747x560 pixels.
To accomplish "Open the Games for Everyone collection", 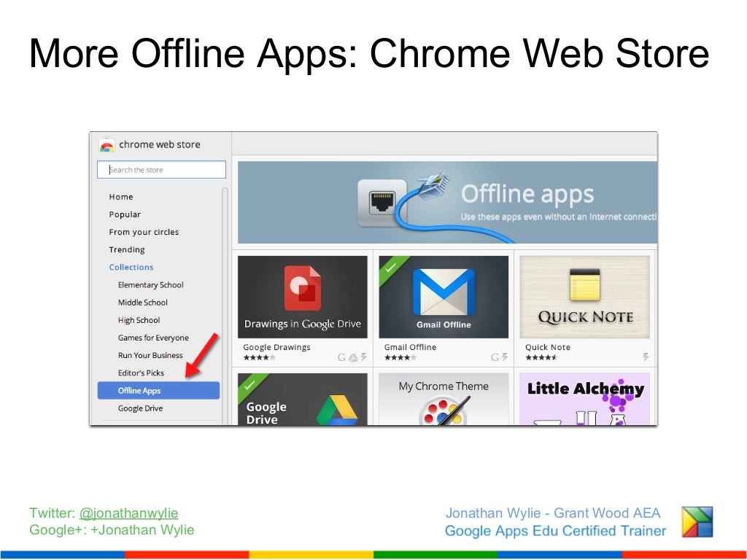I will coord(153,338).
